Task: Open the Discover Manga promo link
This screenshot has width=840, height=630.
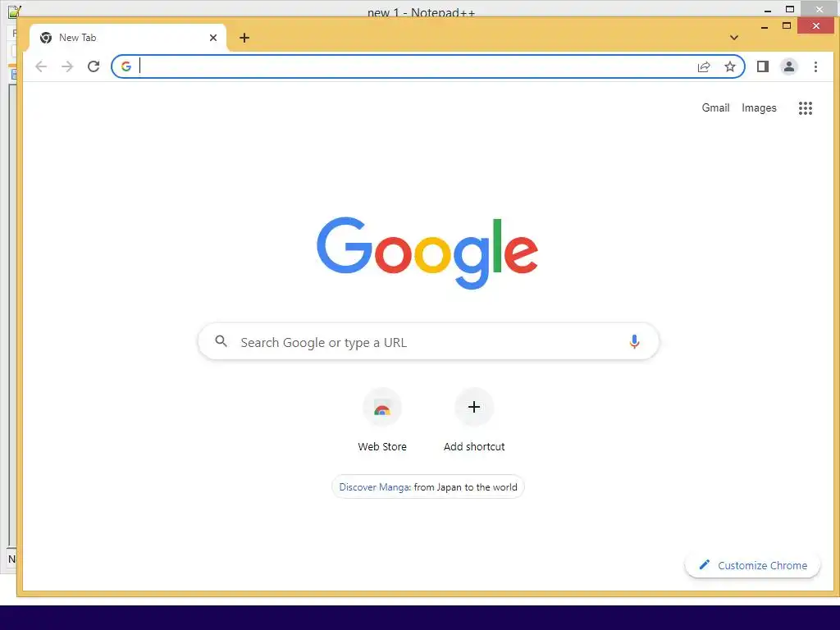Action: click(428, 487)
